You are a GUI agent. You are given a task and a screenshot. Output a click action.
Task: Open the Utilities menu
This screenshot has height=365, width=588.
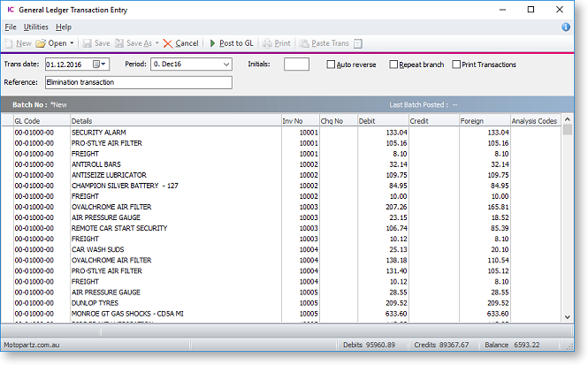point(36,27)
